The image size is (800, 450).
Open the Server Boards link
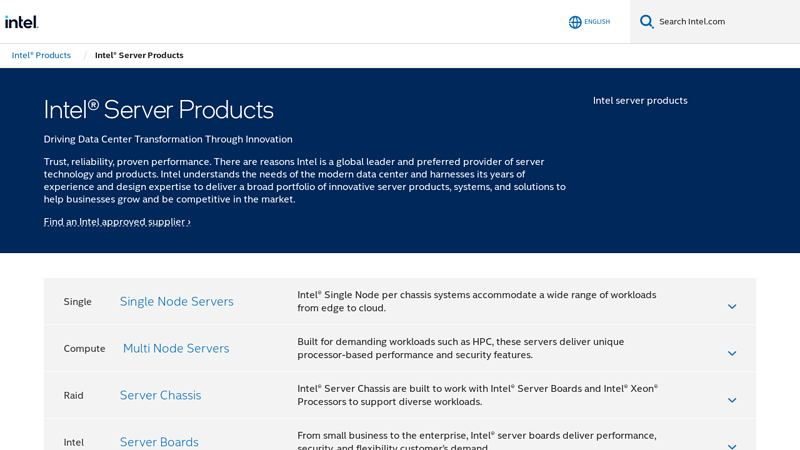(x=159, y=442)
